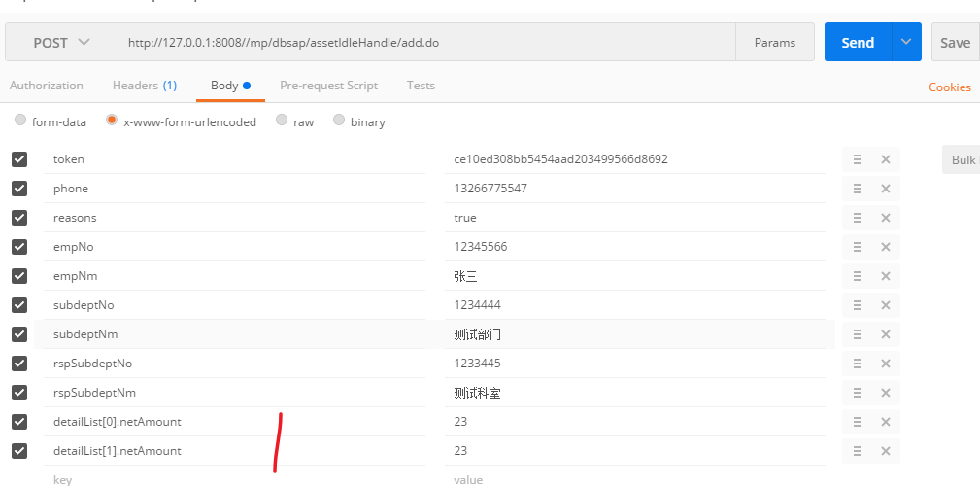The height and width of the screenshot is (486, 980).
Task: Select the binary body type
Action: [x=339, y=120]
